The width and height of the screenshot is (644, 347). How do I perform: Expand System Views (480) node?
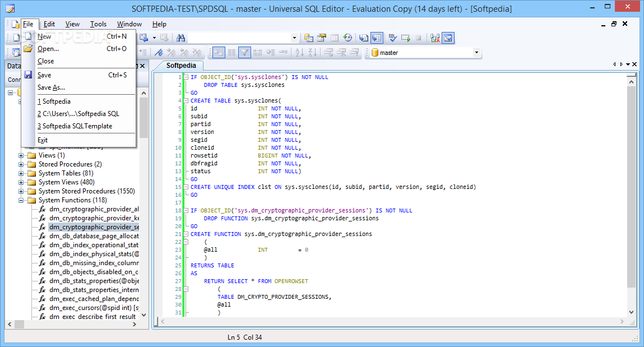pyautogui.click(x=21, y=183)
